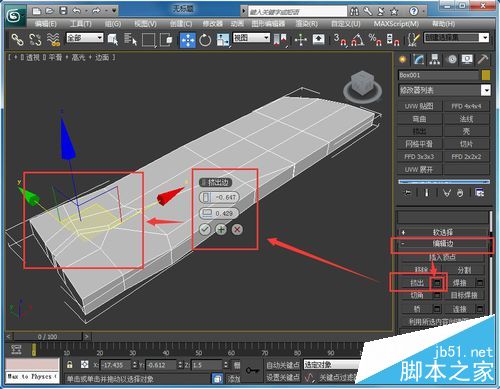Open the 工具(T) menu
Screen dimensions: 500x389
[80, 24]
